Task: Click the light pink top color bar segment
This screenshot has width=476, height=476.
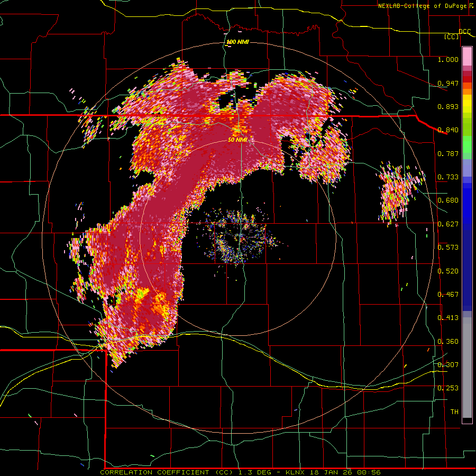Action: coord(467,56)
